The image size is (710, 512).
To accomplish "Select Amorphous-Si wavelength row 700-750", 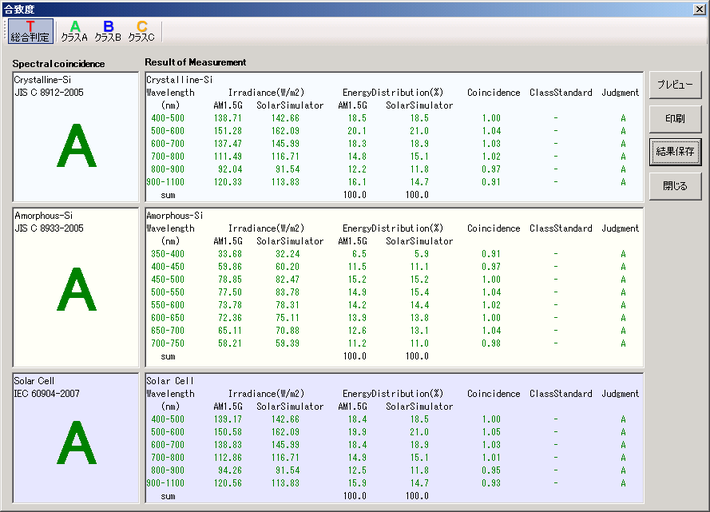I will coord(168,343).
